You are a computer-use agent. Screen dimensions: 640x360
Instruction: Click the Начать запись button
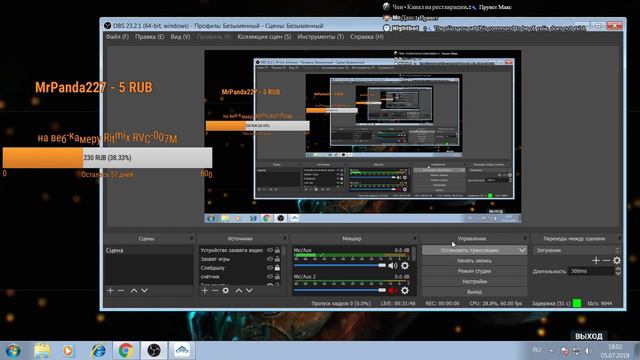[474, 260]
